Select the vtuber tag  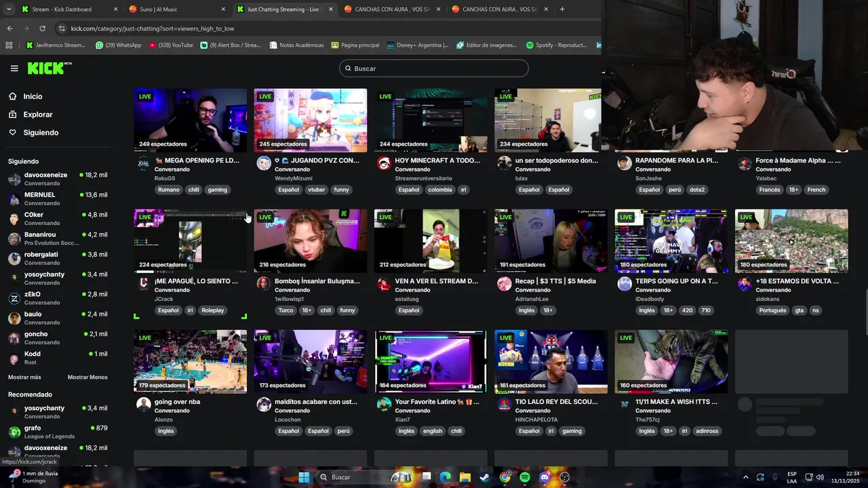pyautogui.click(x=316, y=190)
